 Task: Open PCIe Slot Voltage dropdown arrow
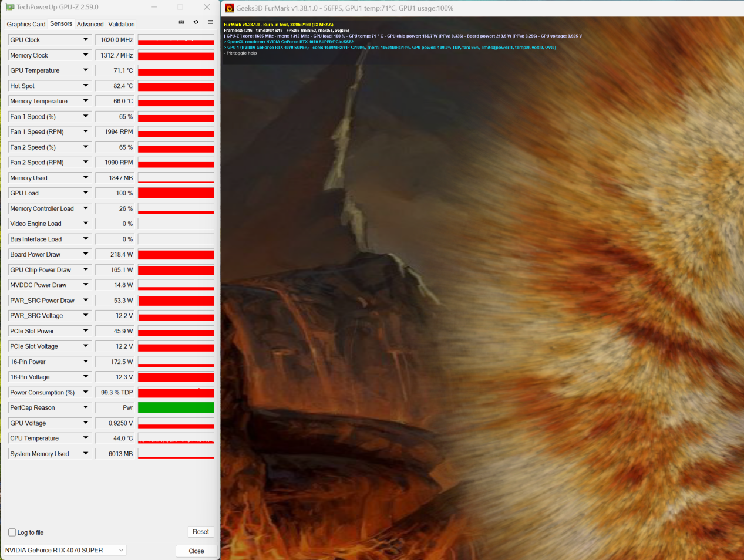(x=86, y=346)
